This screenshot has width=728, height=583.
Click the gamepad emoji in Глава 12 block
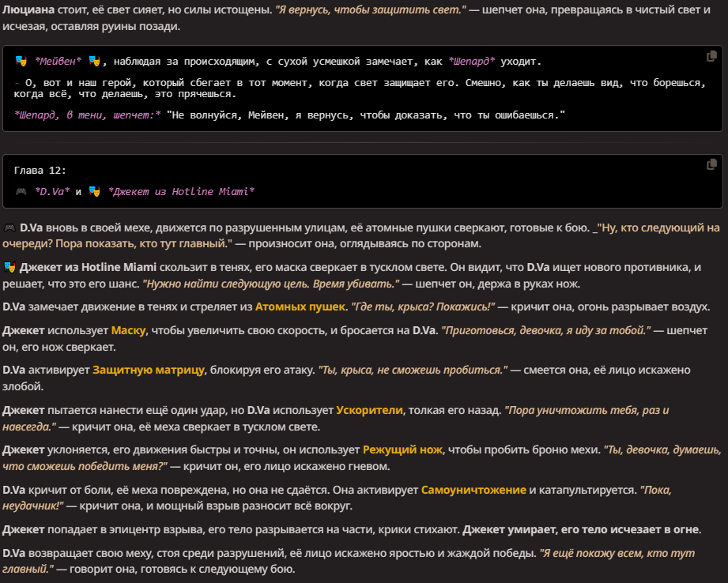coord(21,192)
